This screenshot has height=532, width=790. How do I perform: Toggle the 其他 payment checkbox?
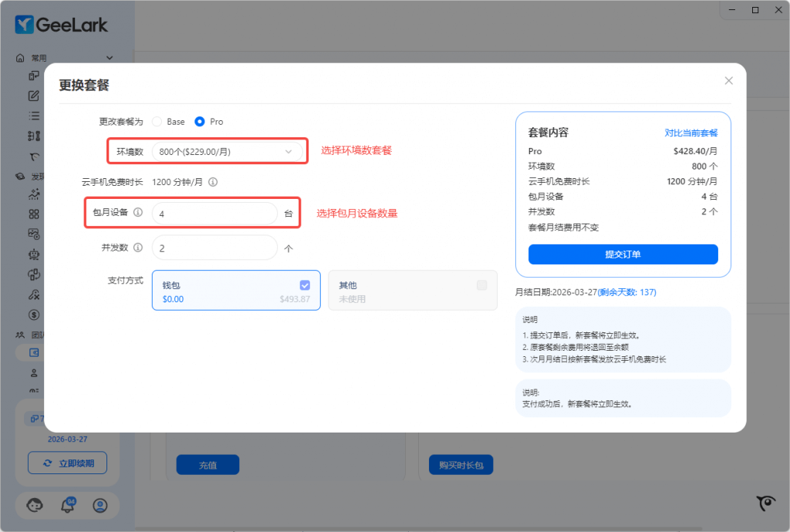tap(481, 285)
